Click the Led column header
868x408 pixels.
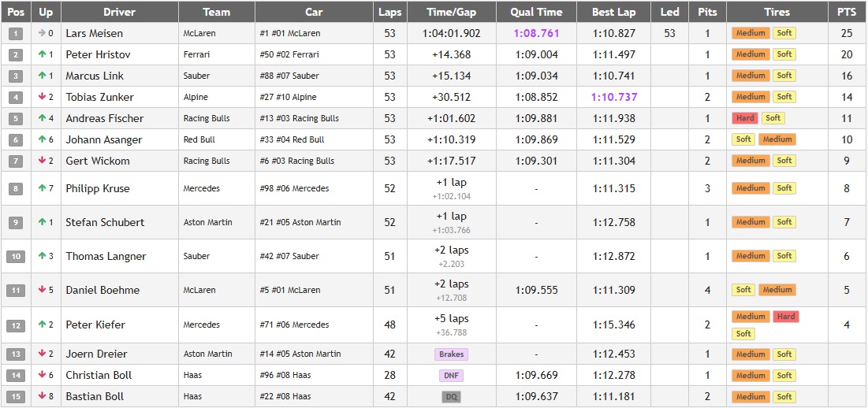(x=670, y=12)
